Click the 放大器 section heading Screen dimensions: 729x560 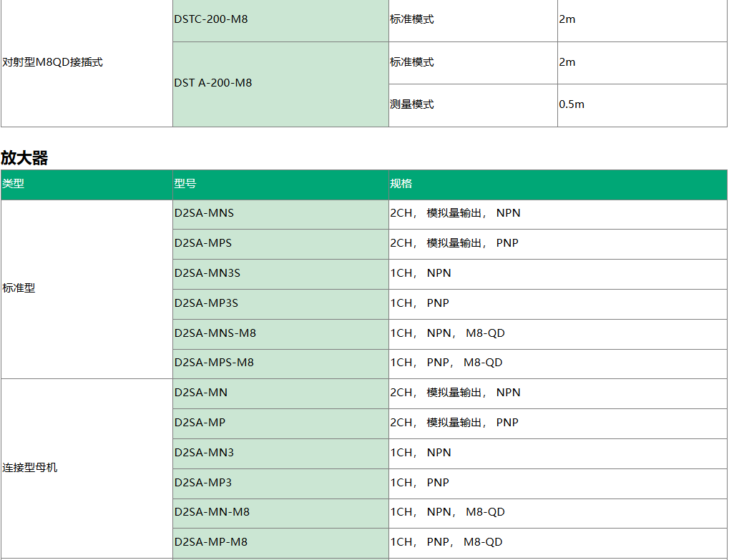pyautogui.click(x=24, y=158)
